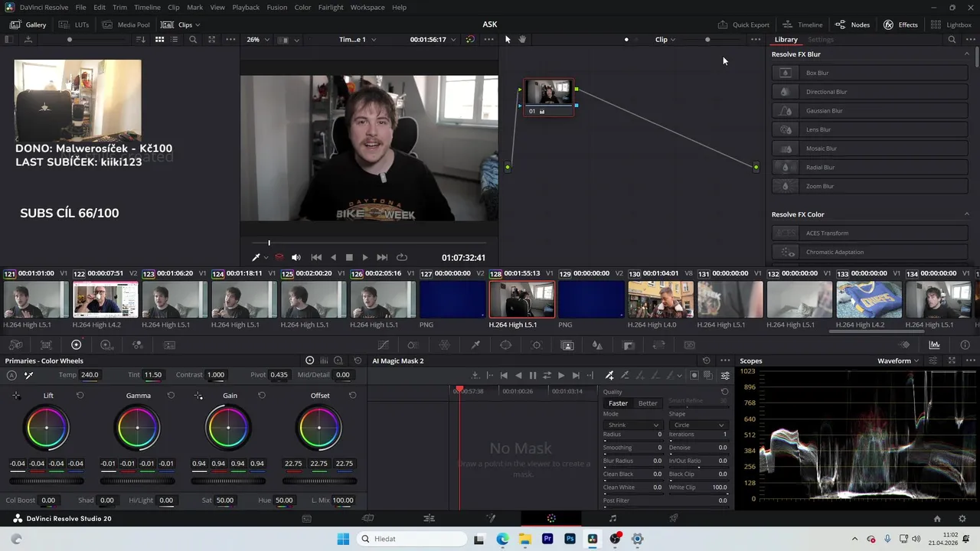Reset the Gamma wheel
The width and height of the screenshot is (980, 551).
click(171, 396)
